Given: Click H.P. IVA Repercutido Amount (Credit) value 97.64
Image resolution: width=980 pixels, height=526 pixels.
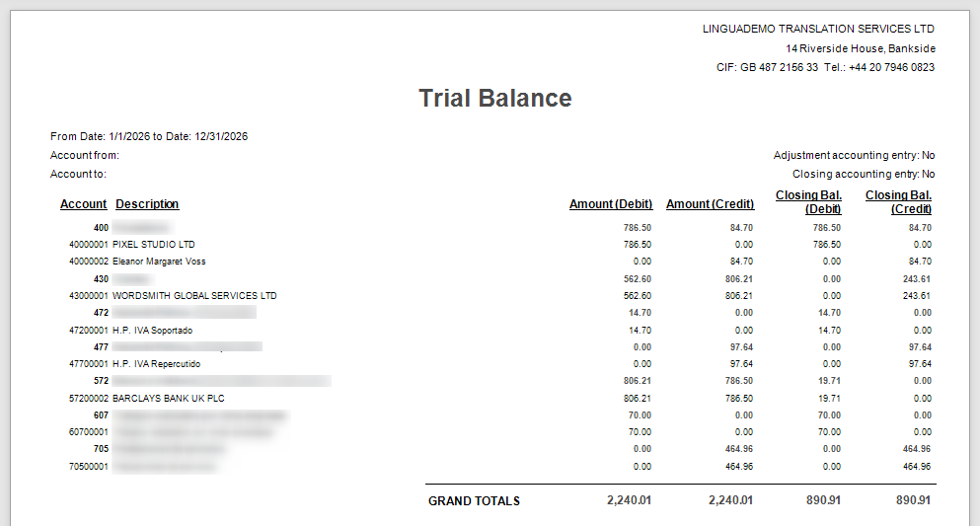Looking at the screenshot, I should click(x=741, y=363).
